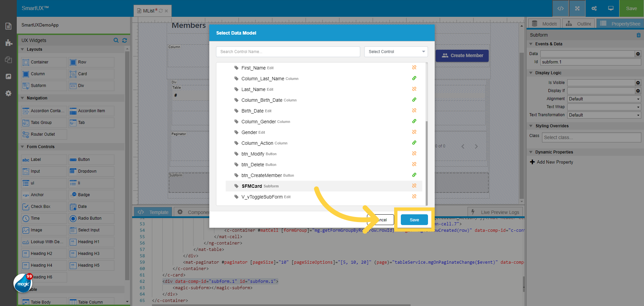Click the copy pages icon in left sidebar

8,60
